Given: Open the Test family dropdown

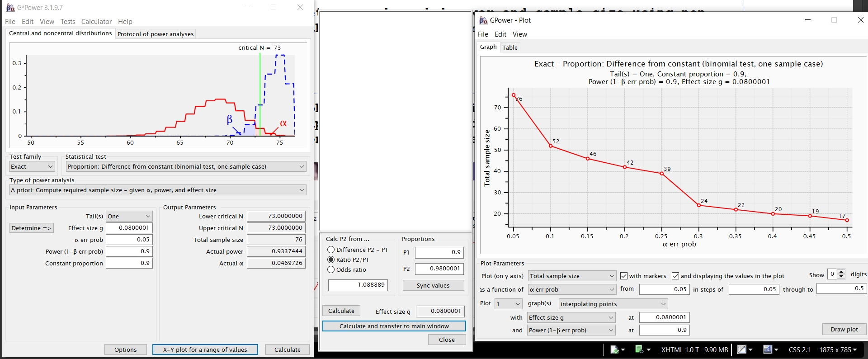Looking at the screenshot, I should [x=32, y=166].
